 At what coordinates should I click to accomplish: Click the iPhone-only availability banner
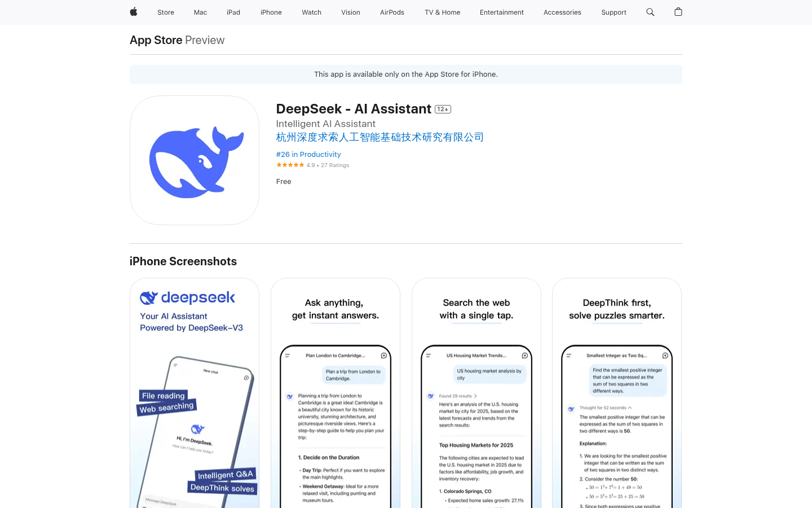(406, 75)
